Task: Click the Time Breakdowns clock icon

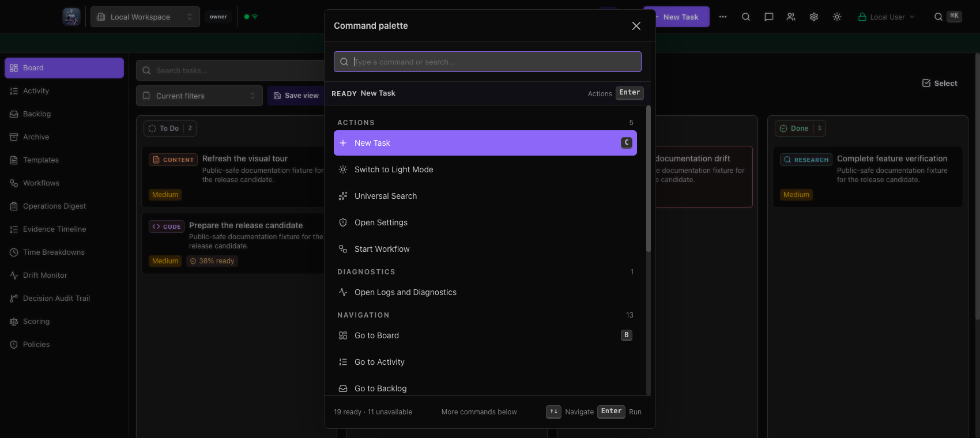Action: (14, 252)
